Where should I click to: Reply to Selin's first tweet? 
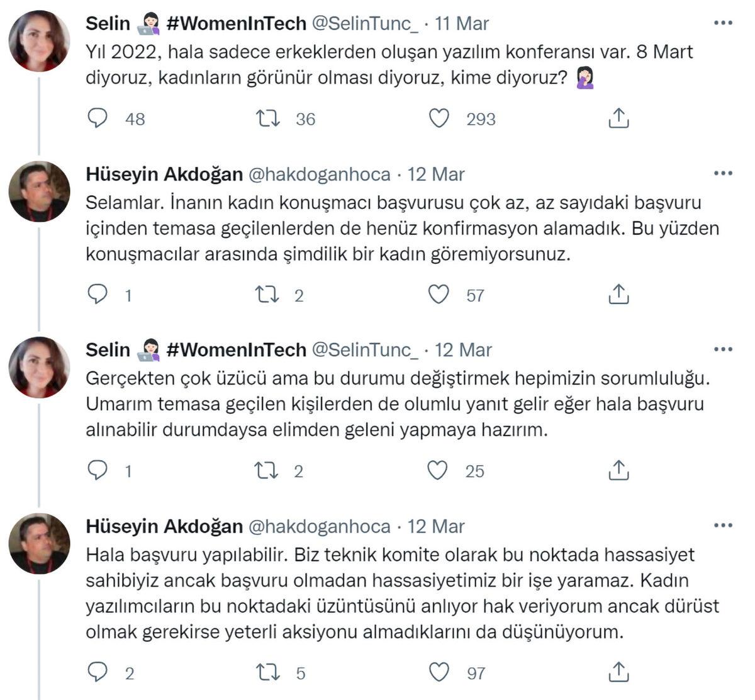click(x=98, y=117)
